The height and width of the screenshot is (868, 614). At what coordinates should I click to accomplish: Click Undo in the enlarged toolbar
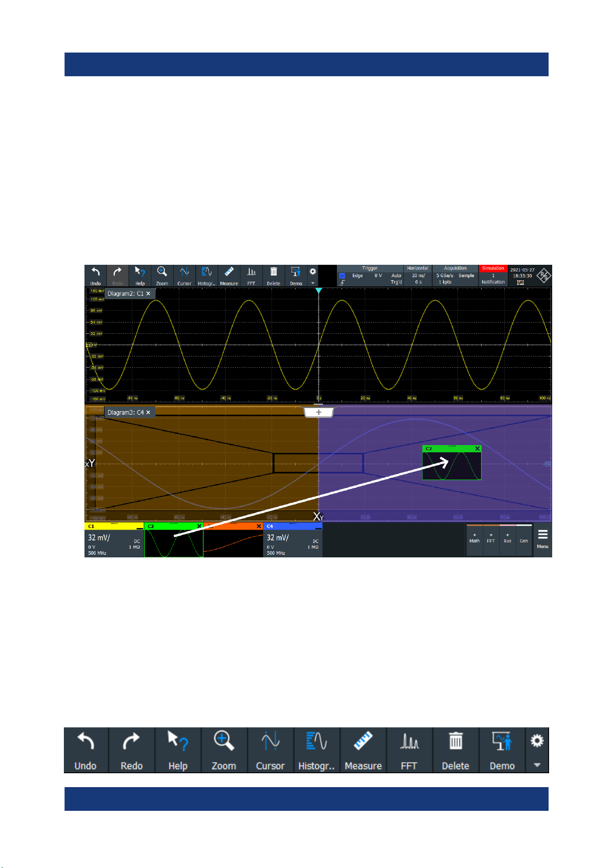pos(86,750)
